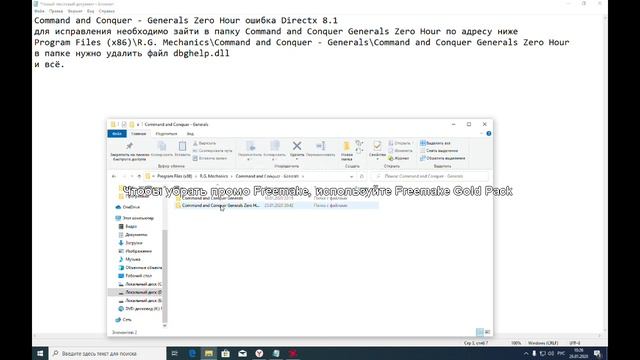Open the Quick Access toolbar dropdown arrow
Screen dimensions: 640x360
pyautogui.click(x=138, y=124)
